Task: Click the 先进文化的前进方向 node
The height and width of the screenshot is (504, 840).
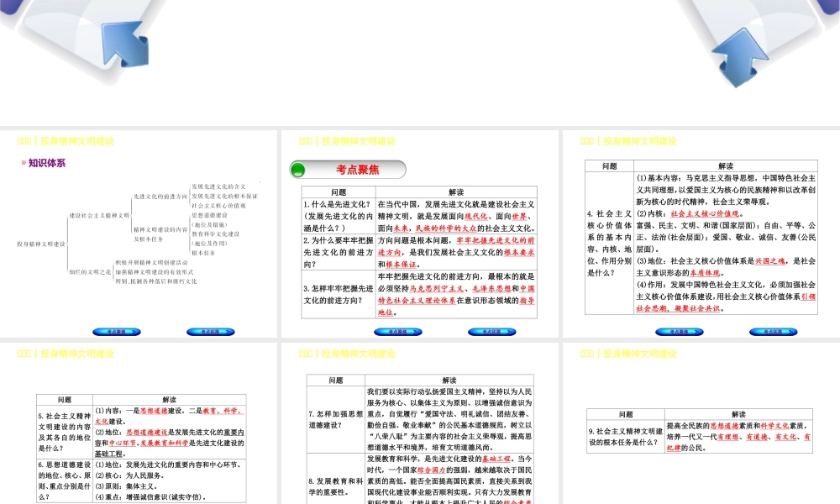Action: tap(160, 197)
